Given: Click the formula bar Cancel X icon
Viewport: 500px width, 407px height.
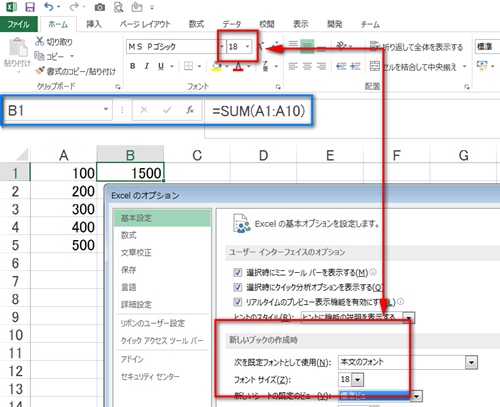Looking at the screenshot, I should click(x=144, y=110).
